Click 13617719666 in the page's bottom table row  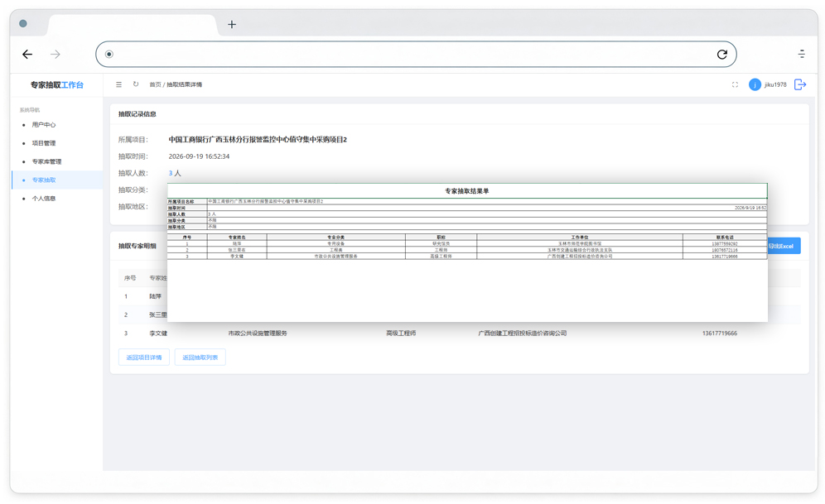[720, 334]
